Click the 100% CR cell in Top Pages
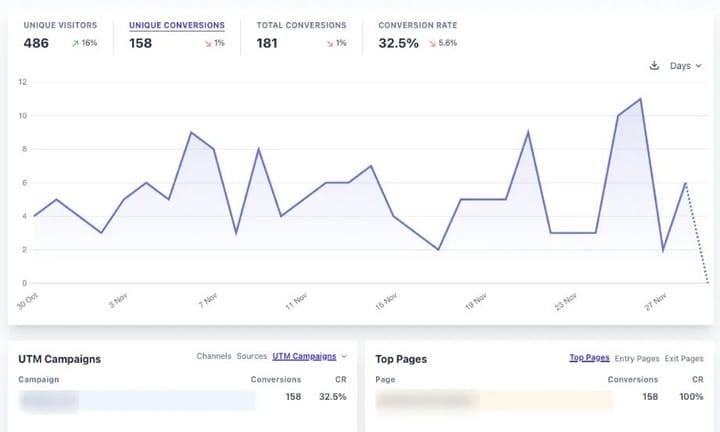This screenshot has height=432, width=720. 691,397
